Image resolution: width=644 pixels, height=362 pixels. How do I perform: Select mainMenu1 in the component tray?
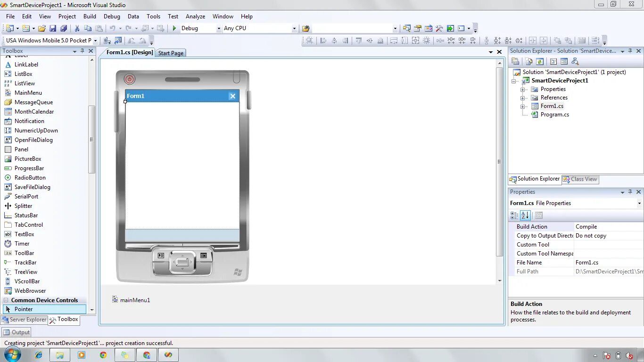pos(131,300)
